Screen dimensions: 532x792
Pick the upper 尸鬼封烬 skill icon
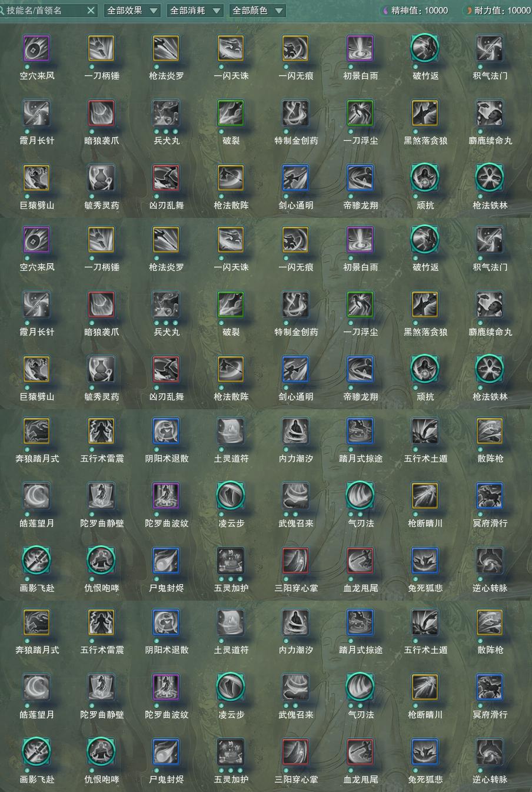point(166,561)
